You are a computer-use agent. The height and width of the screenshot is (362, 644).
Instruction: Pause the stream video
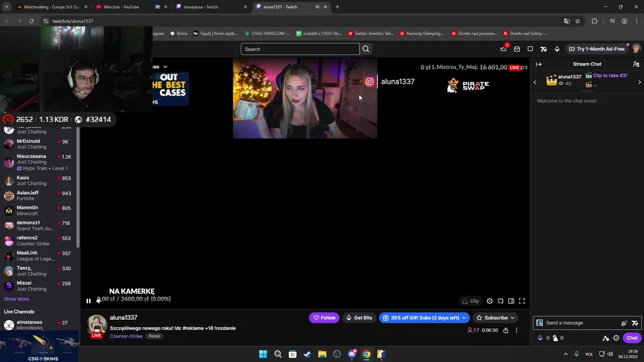pos(89,301)
